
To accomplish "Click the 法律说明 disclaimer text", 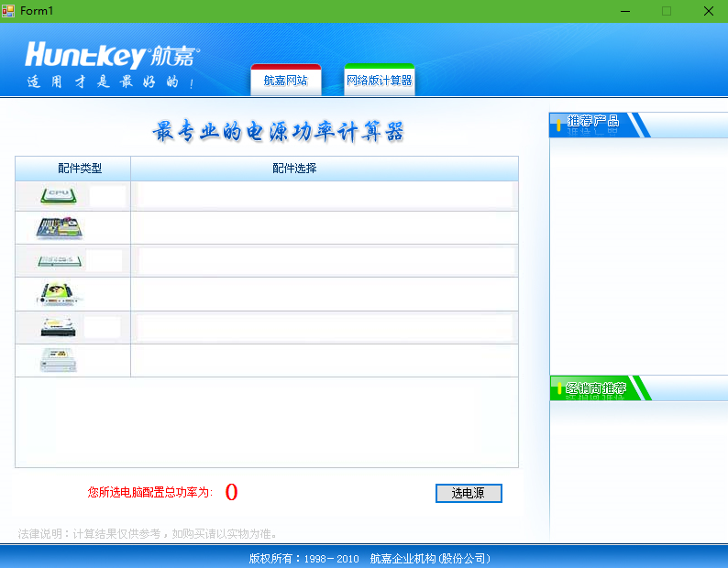I will (148, 534).
